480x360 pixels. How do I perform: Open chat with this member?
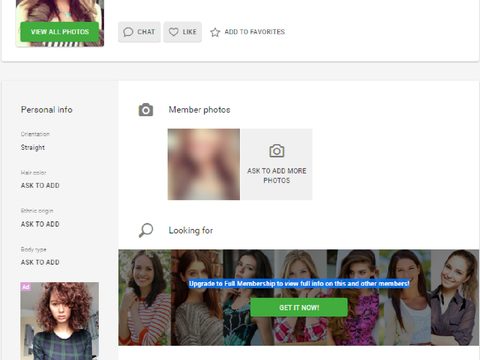point(139,32)
